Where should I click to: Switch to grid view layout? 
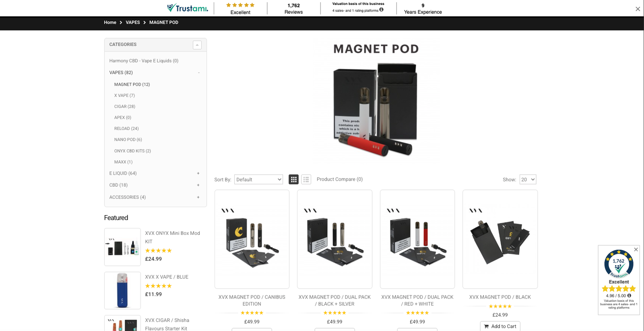(x=294, y=179)
